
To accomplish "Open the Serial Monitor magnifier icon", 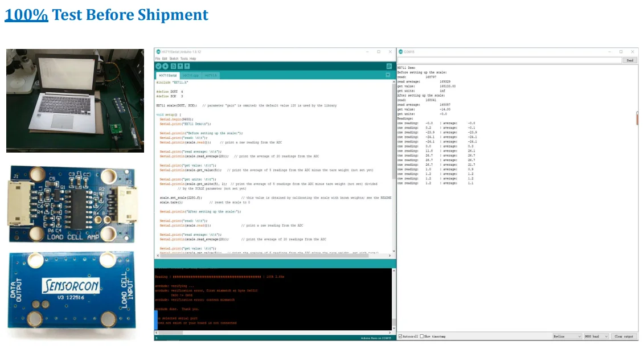I will point(389,66).
